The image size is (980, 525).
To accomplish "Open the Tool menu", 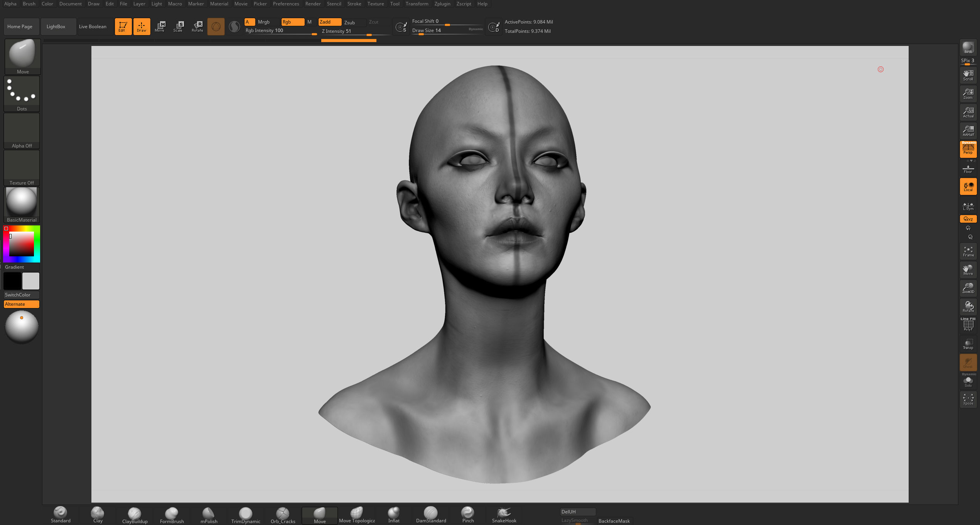I will point(395,4).
